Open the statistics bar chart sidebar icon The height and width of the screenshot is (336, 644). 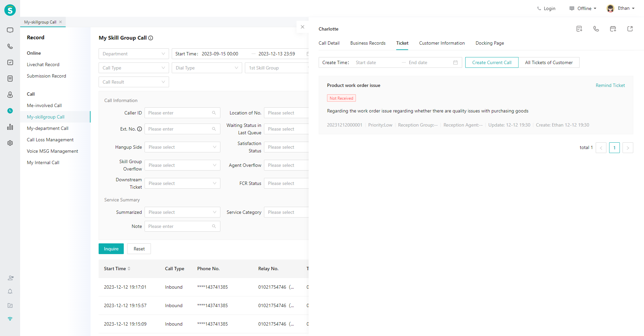coord(10,127)
